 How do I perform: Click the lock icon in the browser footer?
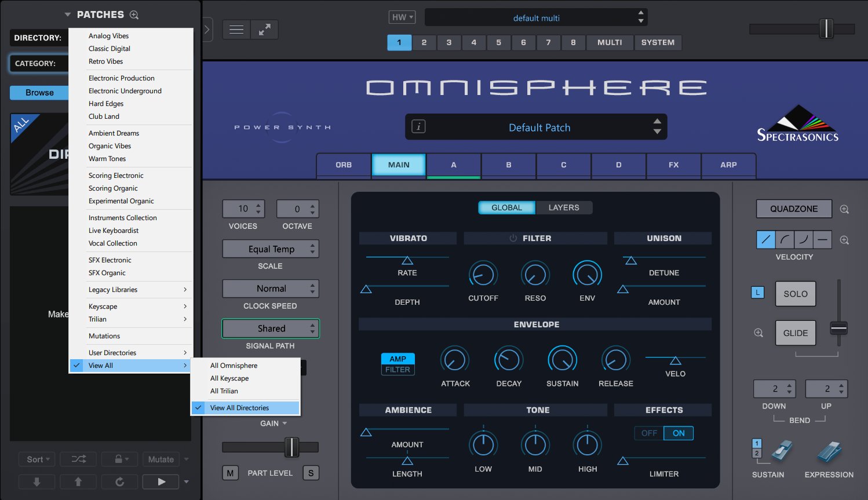(119, 459)
